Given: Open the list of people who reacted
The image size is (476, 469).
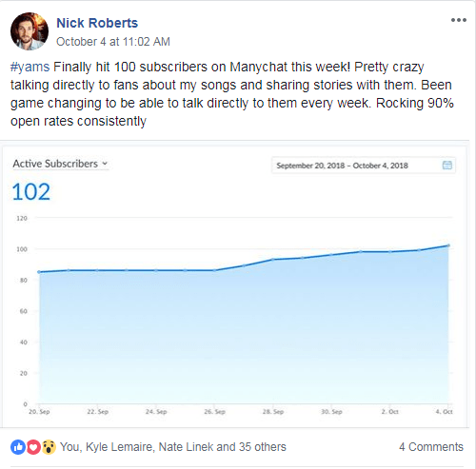Looking at the screenshot, I should pyautogui.click(x=173, y=447).
